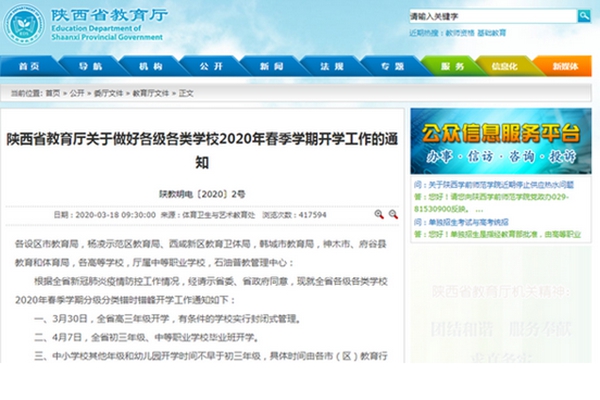Open the 法规 navigation tab
The width and height of the screenshot is (600, 400).
coord(332,66)
